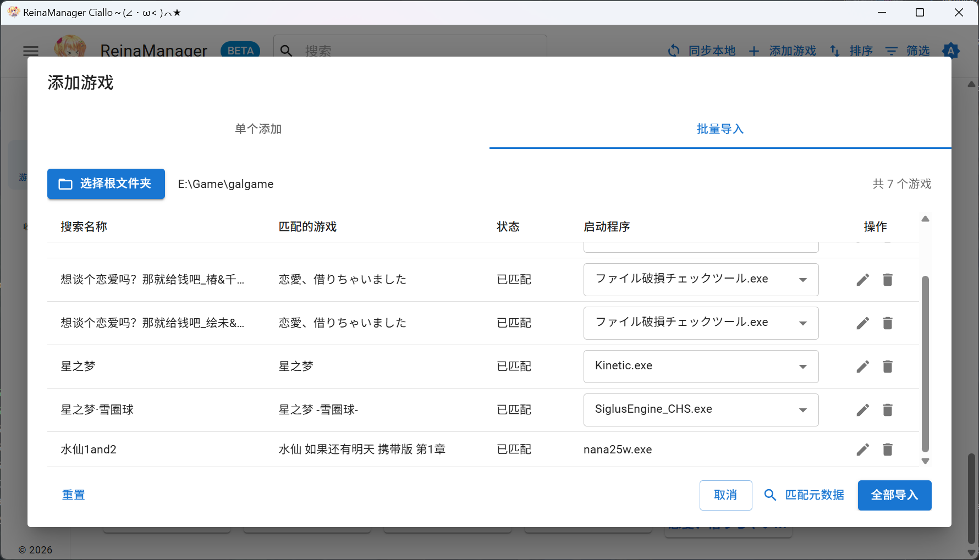
Task: Select the 批量导入 tab
Action: click(719, 129)
